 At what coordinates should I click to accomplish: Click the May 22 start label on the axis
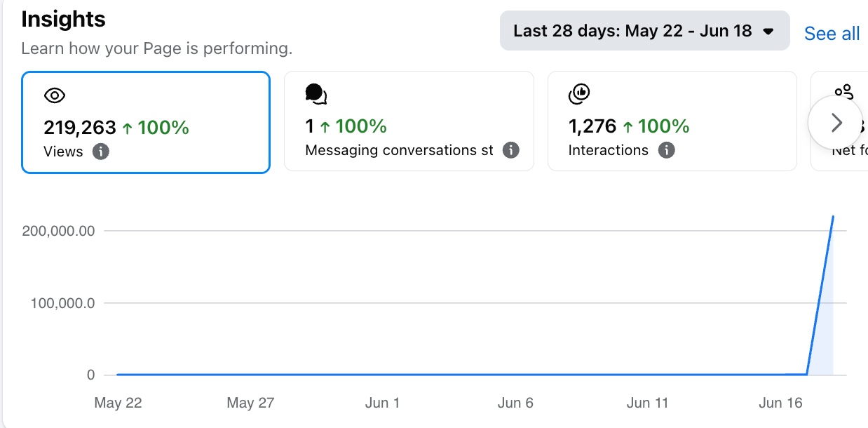(x=118, y=403)
